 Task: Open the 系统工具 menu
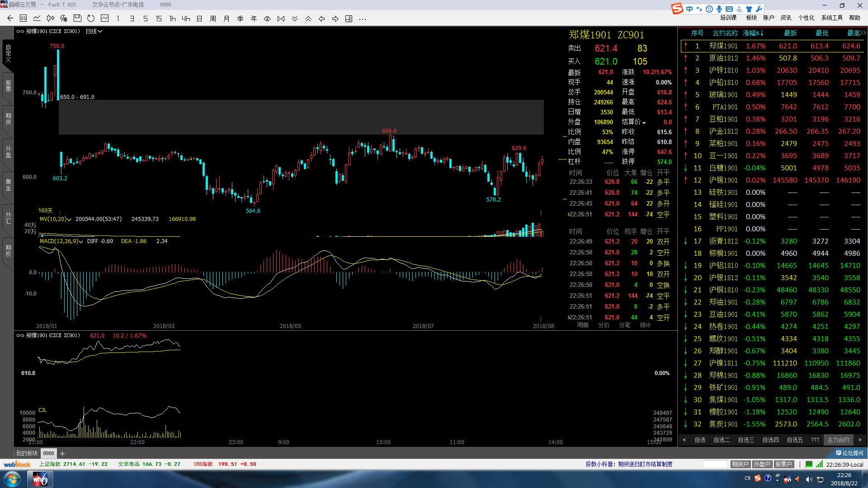[x=832, y=18]
